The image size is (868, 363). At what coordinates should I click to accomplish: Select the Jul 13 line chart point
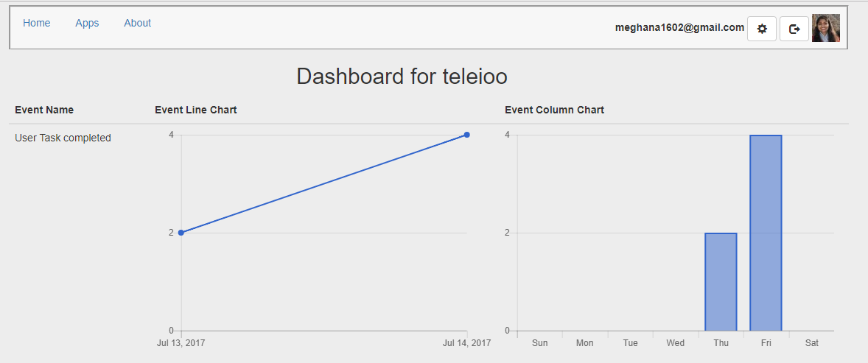181,233
